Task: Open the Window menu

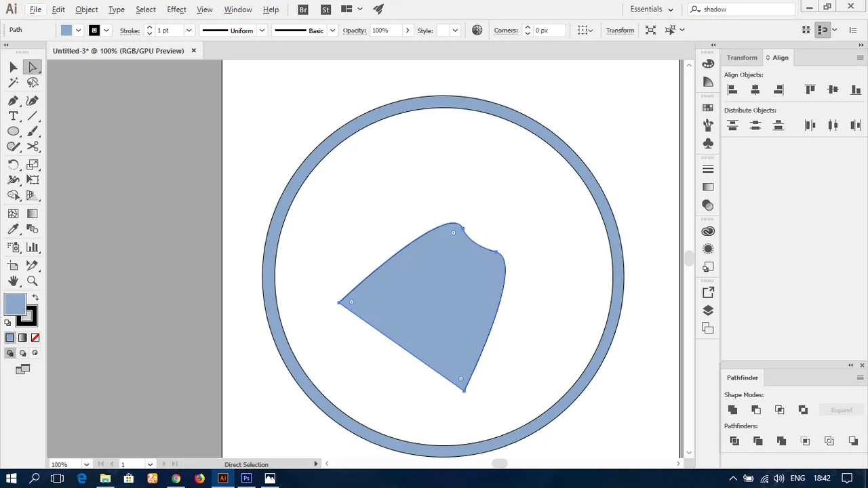Action: [238, 9]
